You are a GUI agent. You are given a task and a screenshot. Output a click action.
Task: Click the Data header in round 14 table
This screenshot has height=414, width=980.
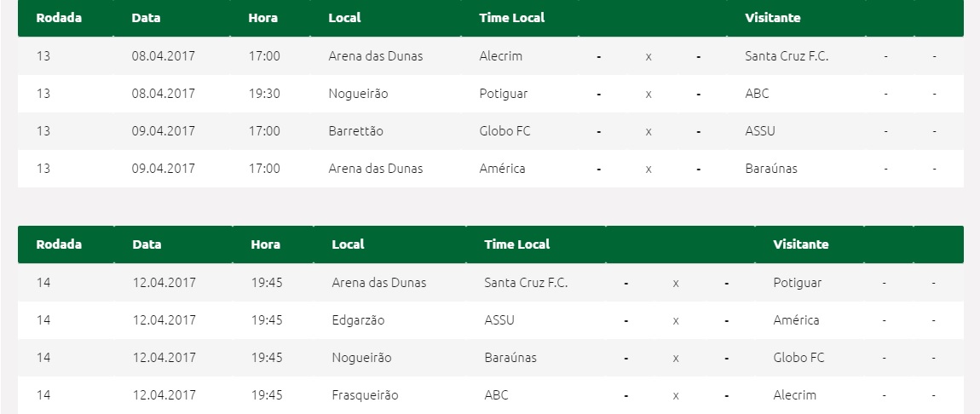(147, 244)
